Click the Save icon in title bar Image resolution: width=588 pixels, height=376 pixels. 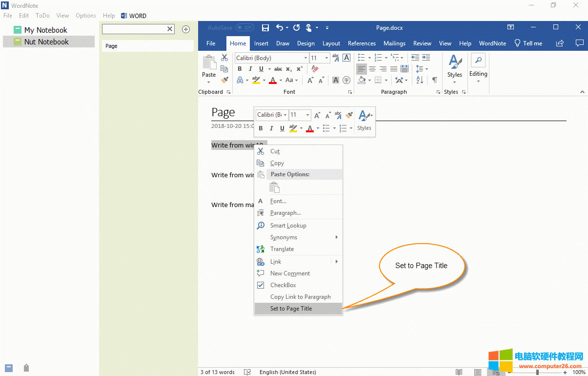265,28
